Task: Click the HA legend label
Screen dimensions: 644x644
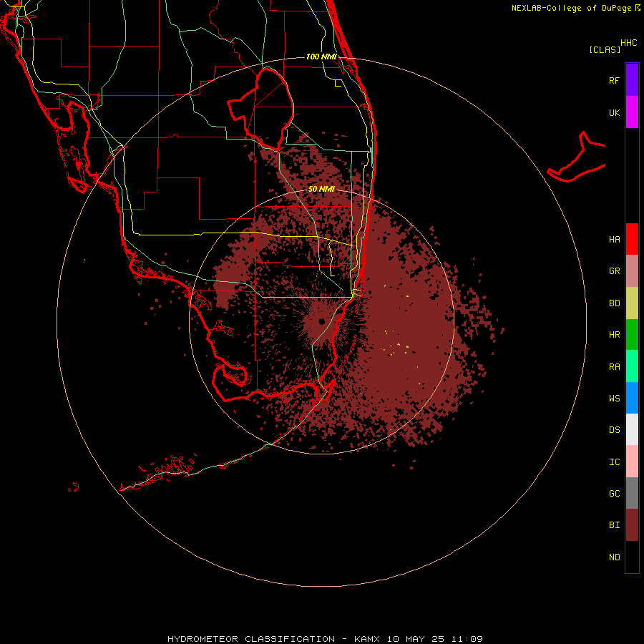Action: pos(614,240)
